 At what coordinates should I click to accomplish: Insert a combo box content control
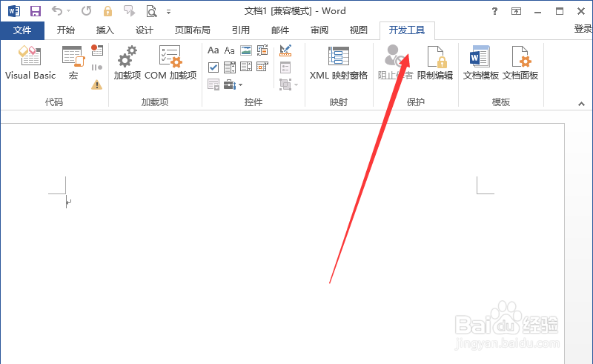230,67
